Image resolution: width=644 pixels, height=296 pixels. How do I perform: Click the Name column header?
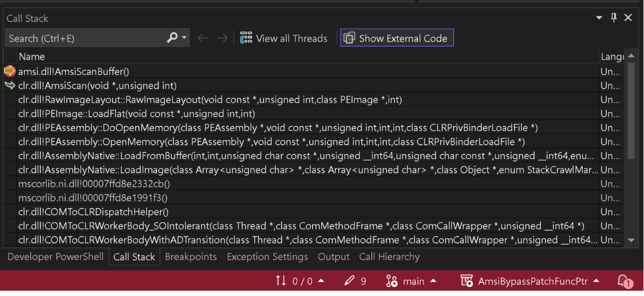point(32,56)
